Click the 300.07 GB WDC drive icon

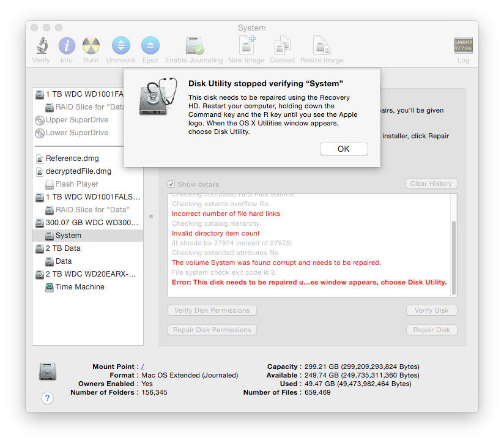tap(40, 223)
